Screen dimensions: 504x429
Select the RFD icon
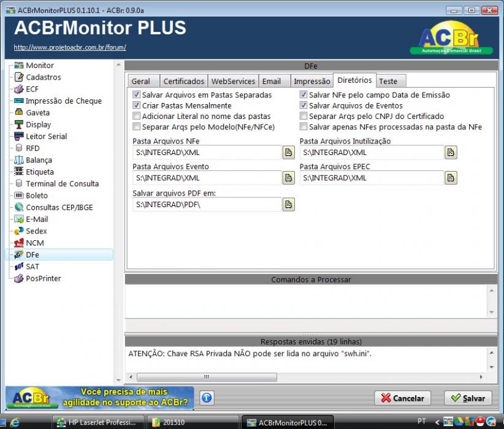click(x=19, y=148)
